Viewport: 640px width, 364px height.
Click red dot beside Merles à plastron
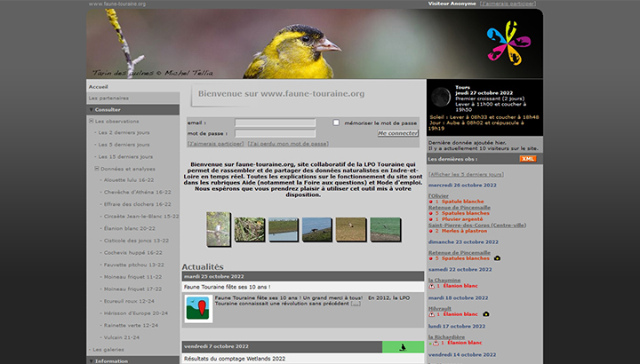430,231
